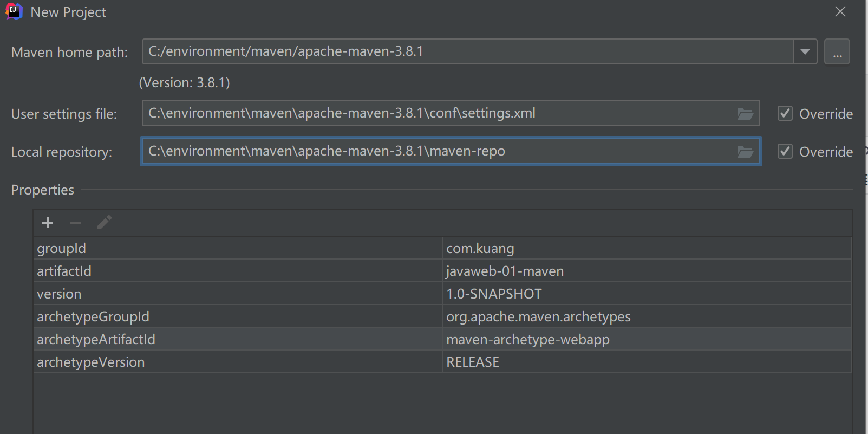Click the javaweb-01-maven value cell
Screen dimensions: 868x434
point(647,271)
